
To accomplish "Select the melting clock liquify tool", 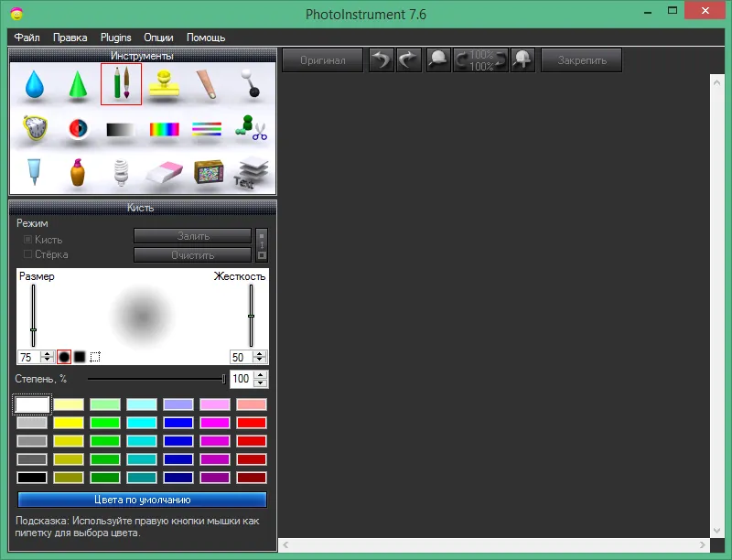I will [35, 128].
